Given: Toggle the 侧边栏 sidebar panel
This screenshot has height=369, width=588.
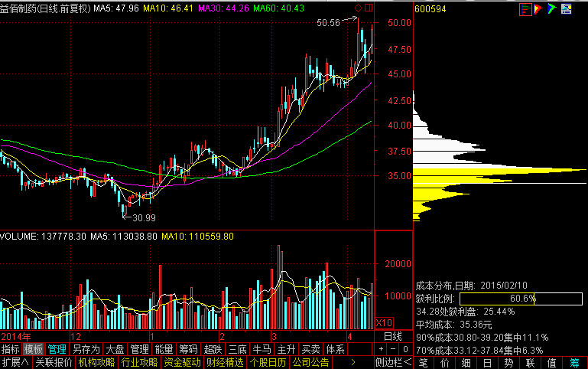Looking at the screenshot, I should tap(391, 361).
